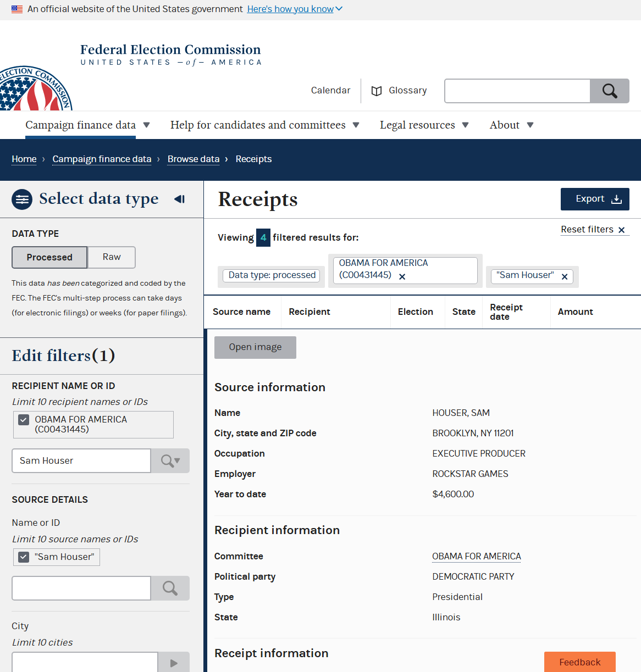Screen dimensions: 641x672
Task: Open the Campaign finance data menu
Action: pos(81,125)
